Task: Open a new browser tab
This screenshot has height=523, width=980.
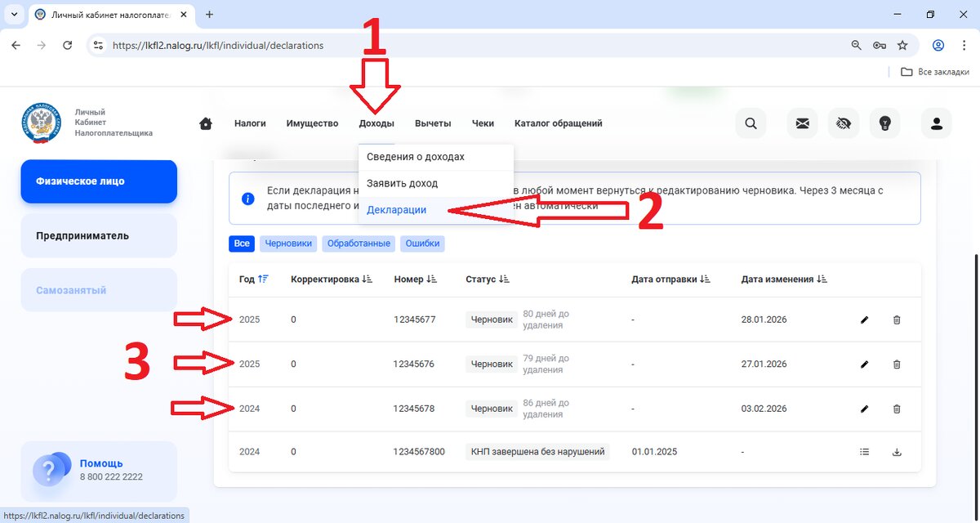Action: (209, 15)
